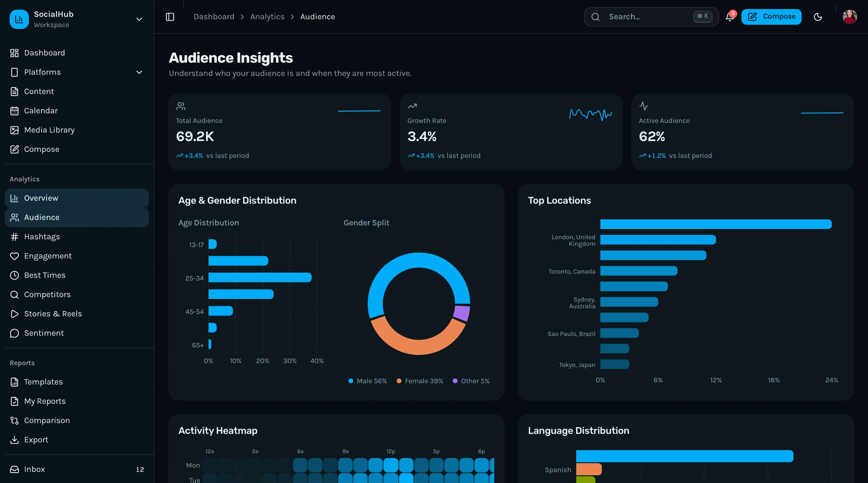Go to Best Times clock icon

(x=14, y=275)
